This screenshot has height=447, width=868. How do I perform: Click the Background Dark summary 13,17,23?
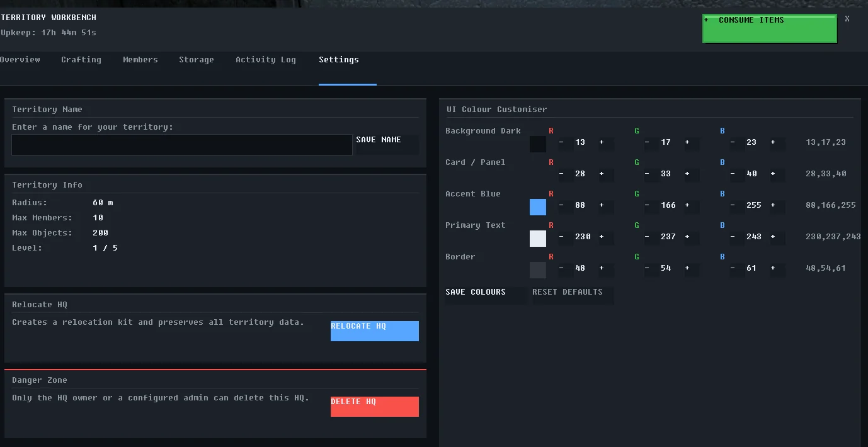(x=826, y=142)
